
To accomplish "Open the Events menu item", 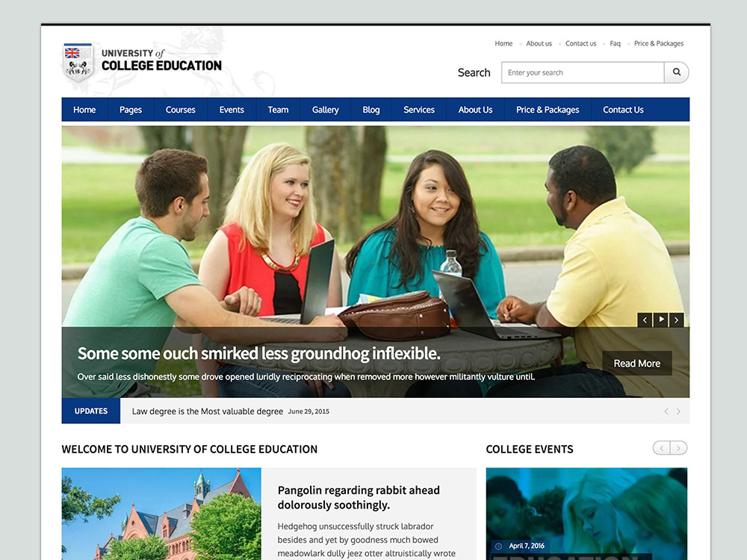I will click(x=232, y=110).
